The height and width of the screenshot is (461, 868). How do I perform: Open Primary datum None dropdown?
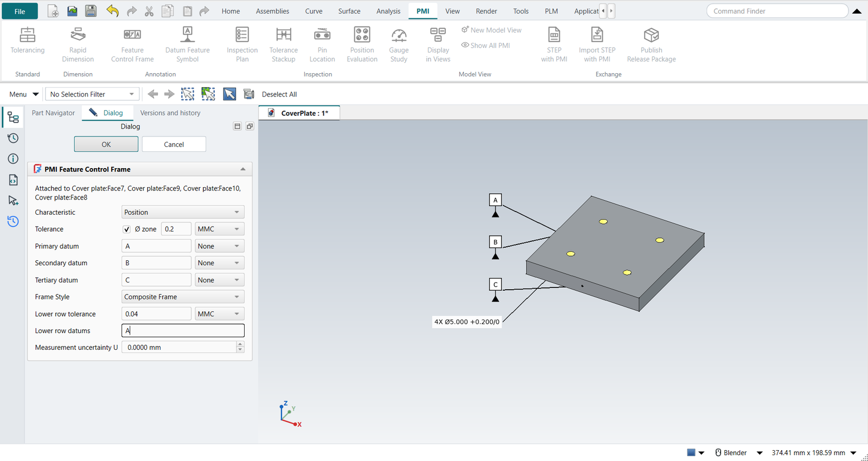pos(219,246)
